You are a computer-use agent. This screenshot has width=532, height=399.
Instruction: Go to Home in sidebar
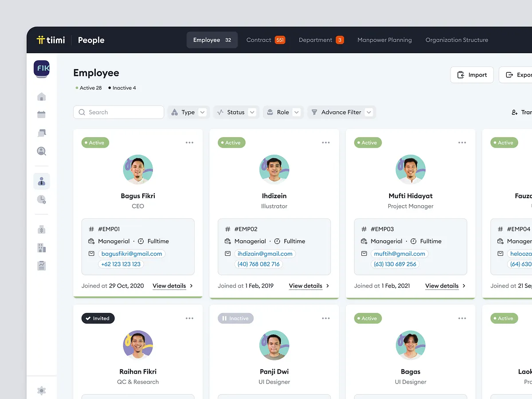coord(42,97)
